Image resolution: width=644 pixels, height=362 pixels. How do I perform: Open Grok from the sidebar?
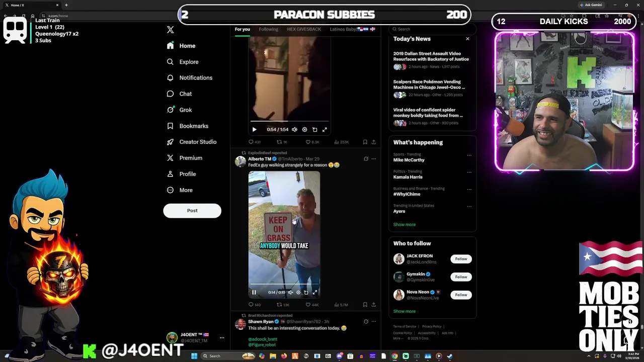[x=179, y=110]
